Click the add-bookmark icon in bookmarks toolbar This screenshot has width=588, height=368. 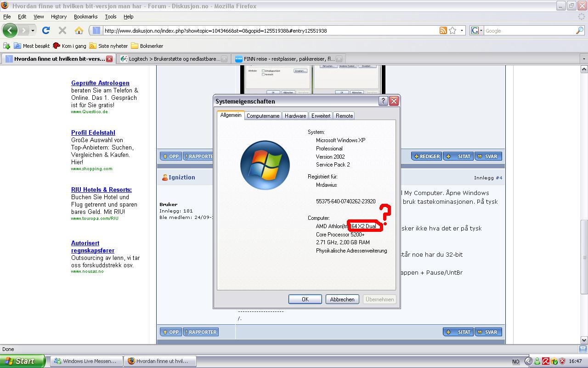[x=6, y=46]
